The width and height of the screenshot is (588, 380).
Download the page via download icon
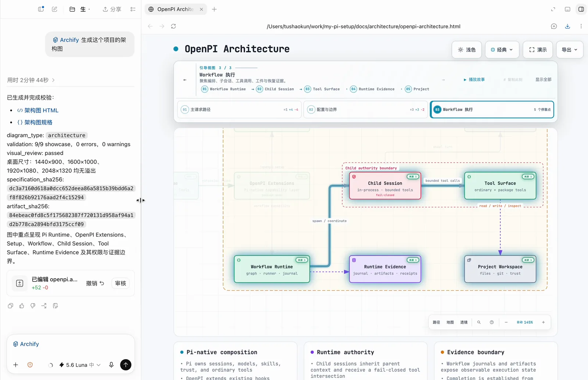tap(567, 26)
